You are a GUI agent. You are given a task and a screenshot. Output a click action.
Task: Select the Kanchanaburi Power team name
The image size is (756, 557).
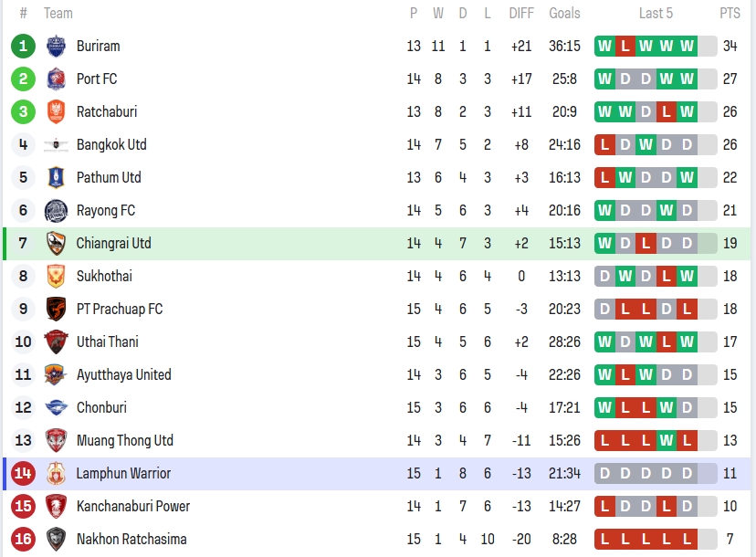click(x=133, y=506)
